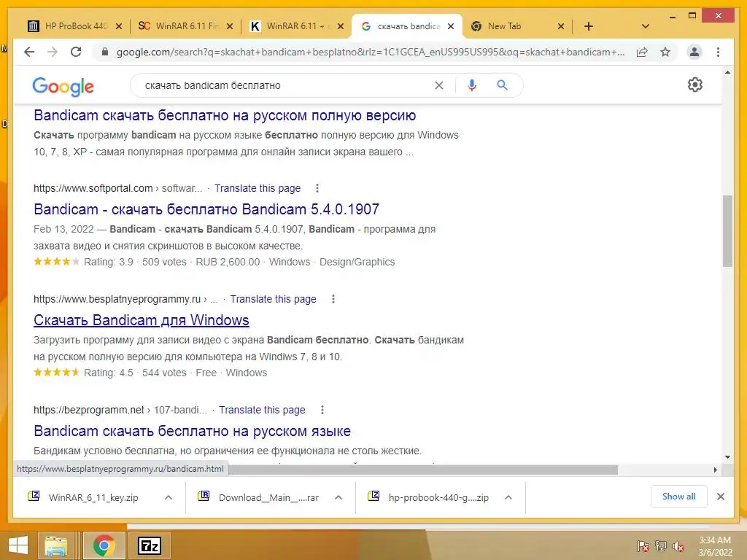This screenshot has width=747, height=560.
Task: Click scroll up arrow on page
Action: click(727, 72)
